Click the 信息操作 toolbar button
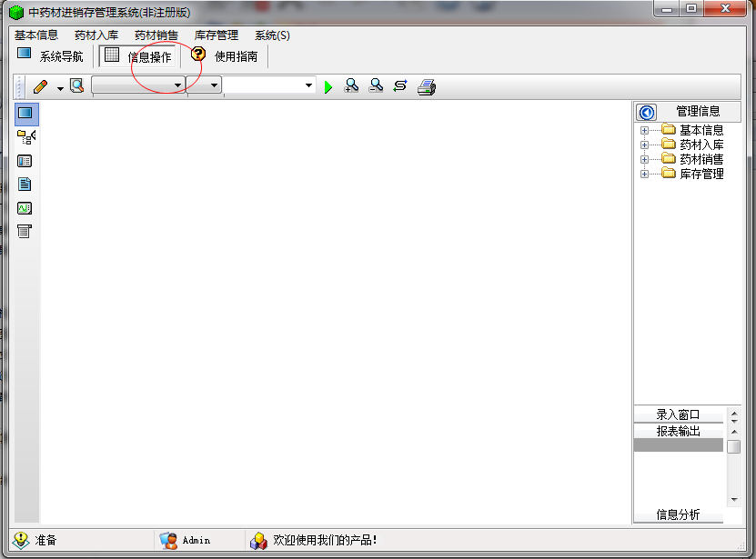The image size is (756, 559). 138,56
